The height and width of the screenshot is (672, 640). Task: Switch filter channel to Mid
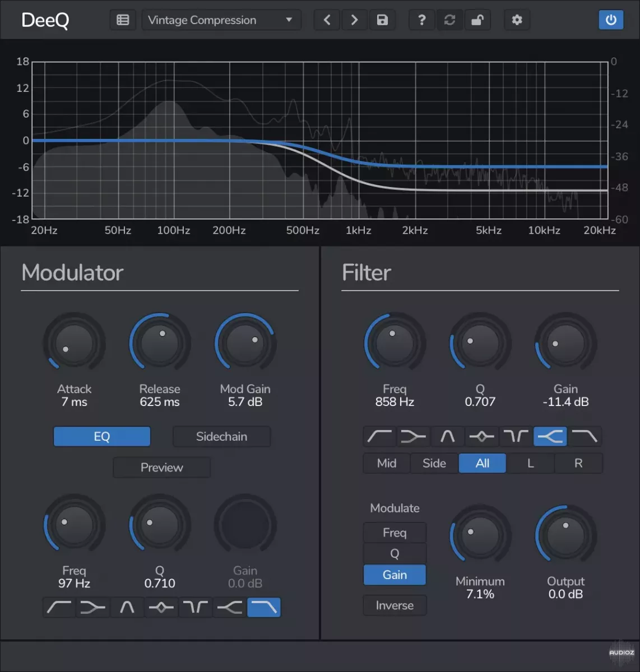tap(387, 463)
